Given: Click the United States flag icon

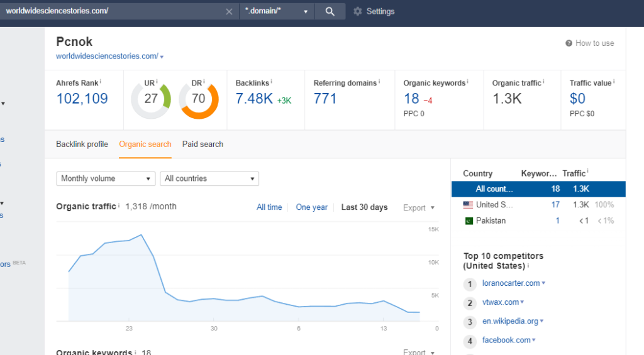Looking at the screenshot, I should point(468,204).
